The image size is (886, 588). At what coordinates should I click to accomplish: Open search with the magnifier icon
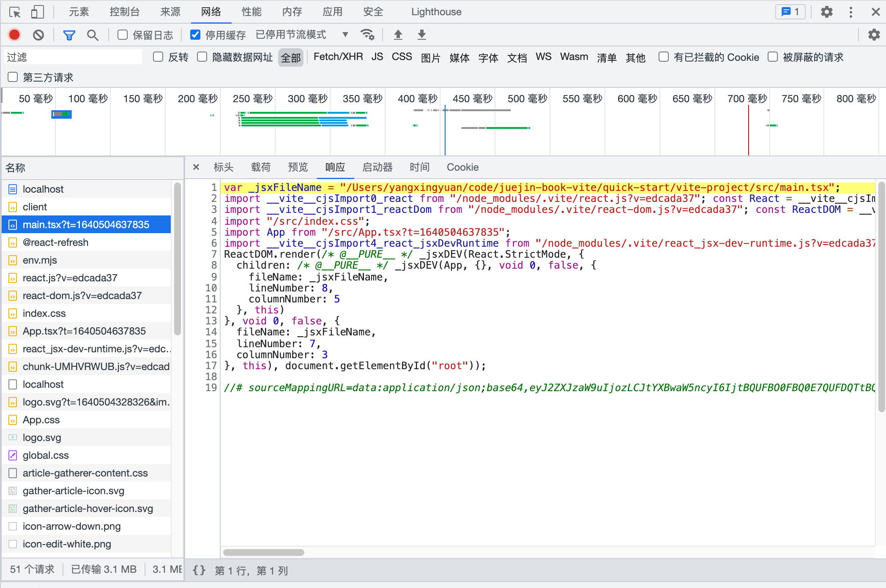click(93, 35)
